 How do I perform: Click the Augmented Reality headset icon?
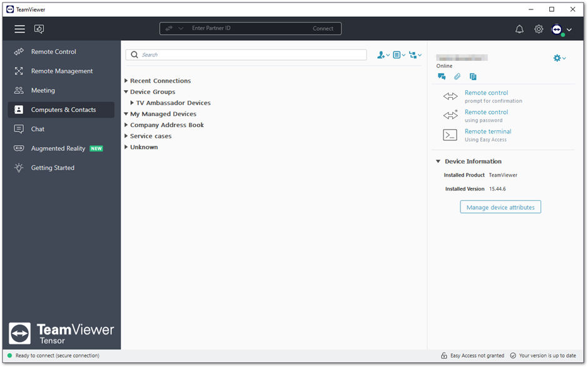coord(19,148)
